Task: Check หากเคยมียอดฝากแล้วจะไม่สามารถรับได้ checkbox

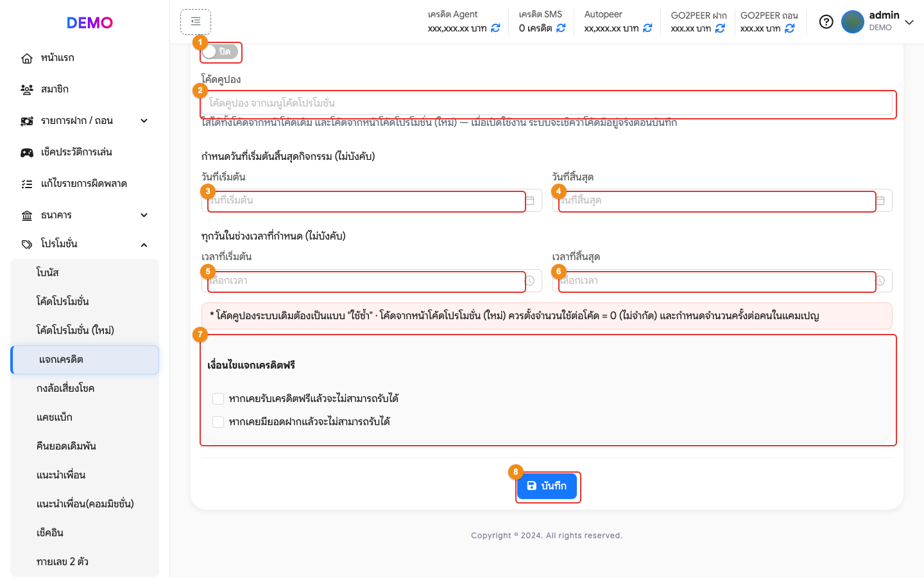Action: point(218,422)
